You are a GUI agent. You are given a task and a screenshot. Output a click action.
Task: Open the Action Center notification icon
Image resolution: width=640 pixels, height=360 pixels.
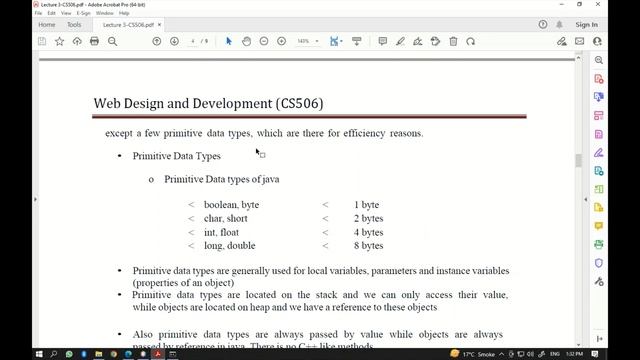pyautogui.click(x=595, y=354)
